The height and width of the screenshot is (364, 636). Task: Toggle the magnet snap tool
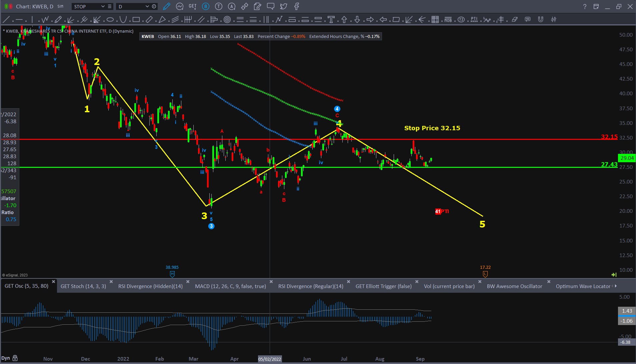pos(540,20)
